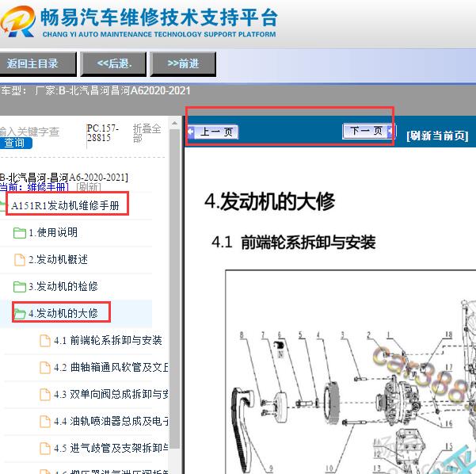
Task: Go back with <<后退 button
Action: [x=113, y=63]
